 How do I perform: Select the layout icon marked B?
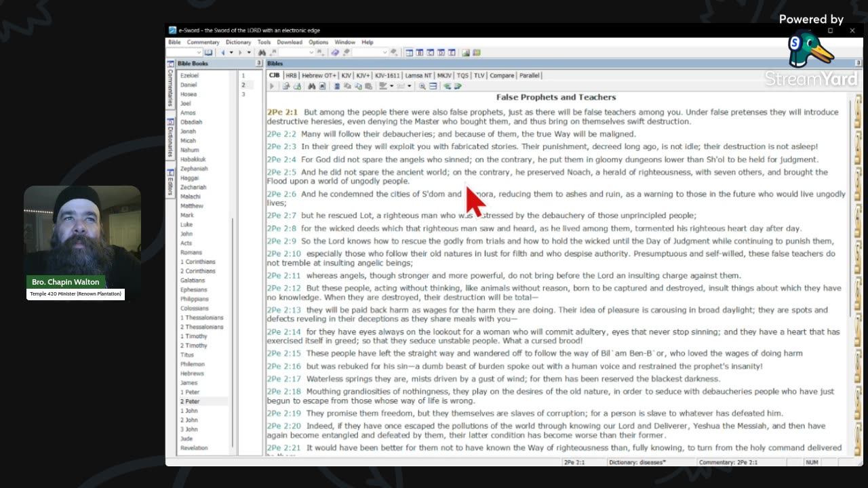point(419,52)
